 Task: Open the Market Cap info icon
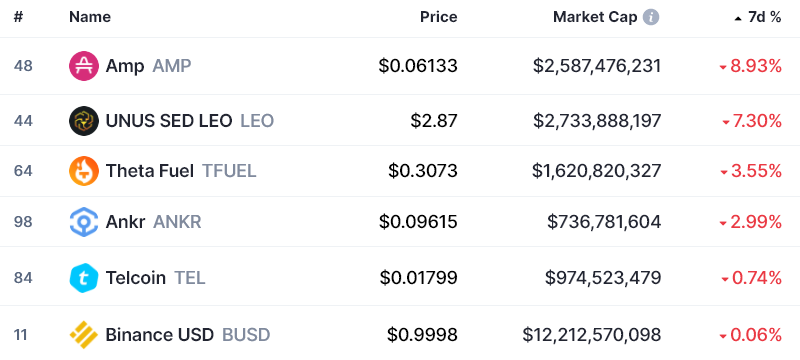651,17
